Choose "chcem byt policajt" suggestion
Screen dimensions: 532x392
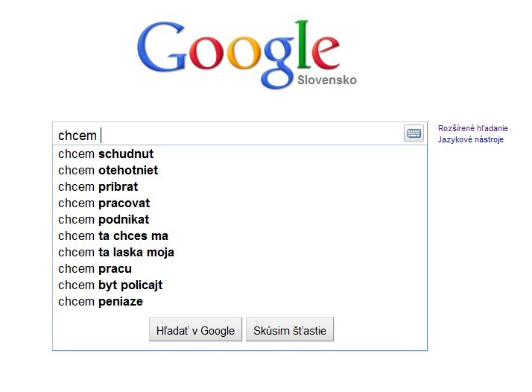point(239,285)
